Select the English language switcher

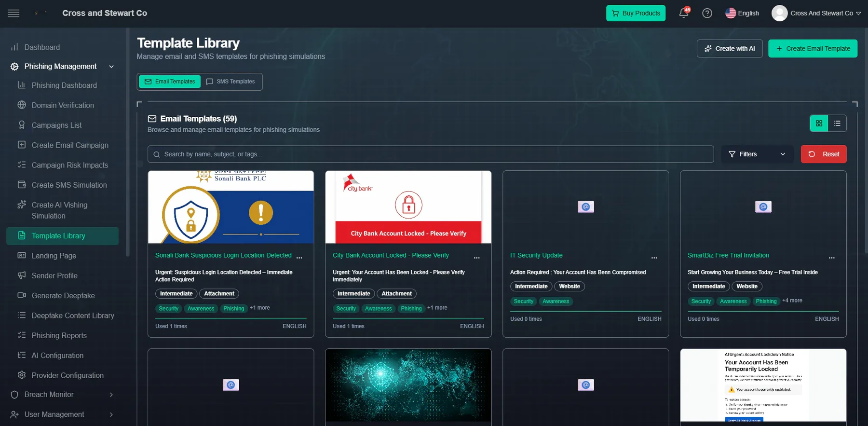(742, 13)
